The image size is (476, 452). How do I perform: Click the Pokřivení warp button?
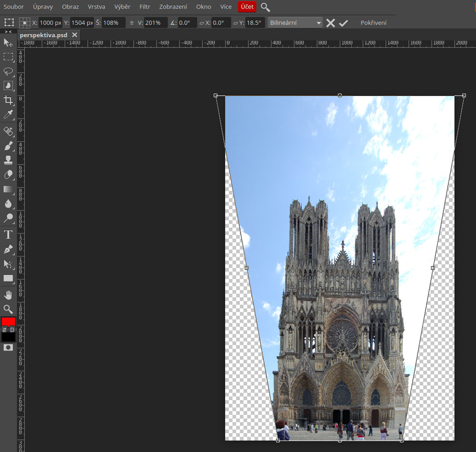[x=373, y=23]
